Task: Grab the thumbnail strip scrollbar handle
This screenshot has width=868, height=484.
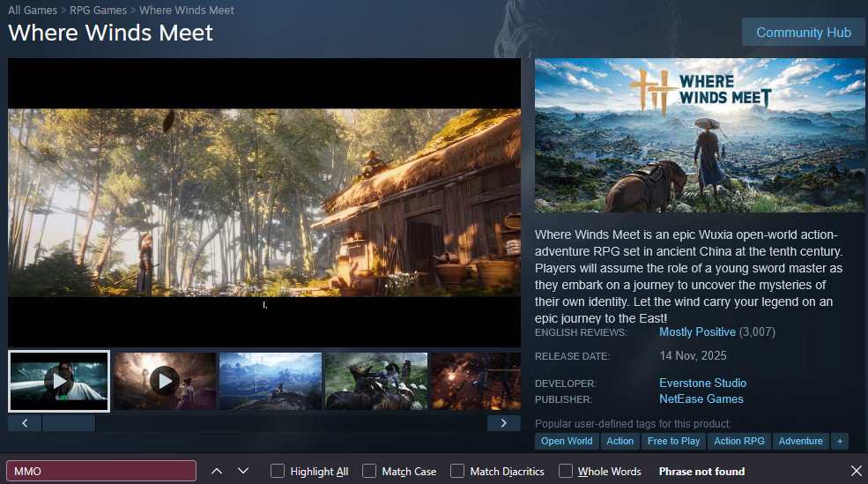Action: 69,423
